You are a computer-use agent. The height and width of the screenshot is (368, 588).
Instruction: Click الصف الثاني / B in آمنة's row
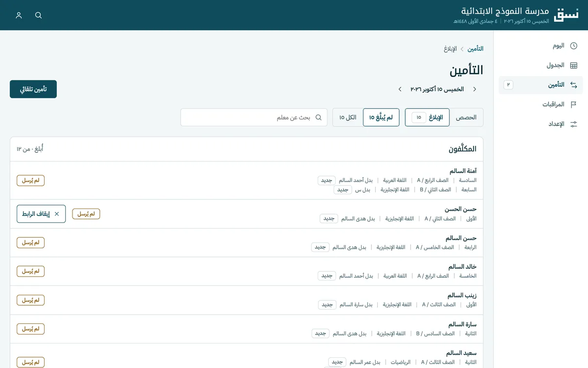[x=436, y=189]
